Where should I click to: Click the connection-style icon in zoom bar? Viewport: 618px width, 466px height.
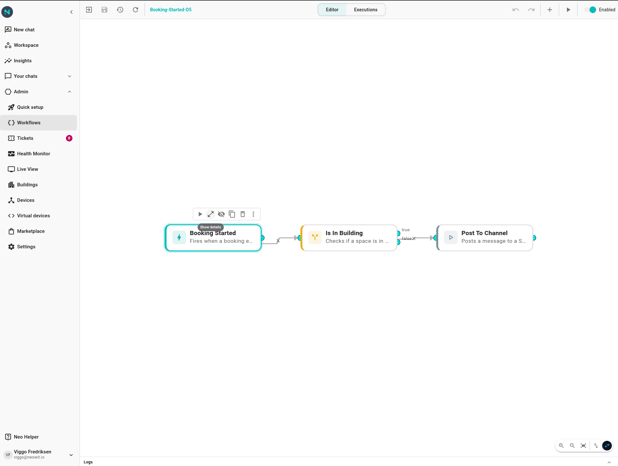pos(596,445)
